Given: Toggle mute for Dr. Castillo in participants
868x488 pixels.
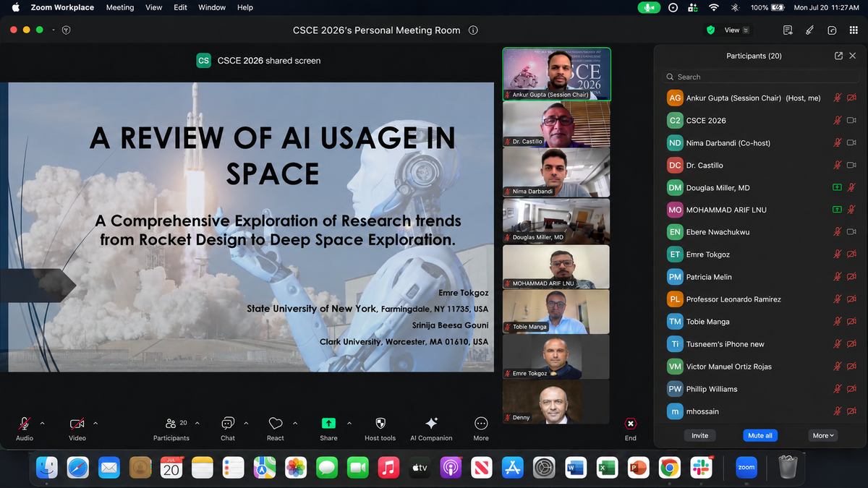Looking at the screenshot, I should tap(838, 165).
